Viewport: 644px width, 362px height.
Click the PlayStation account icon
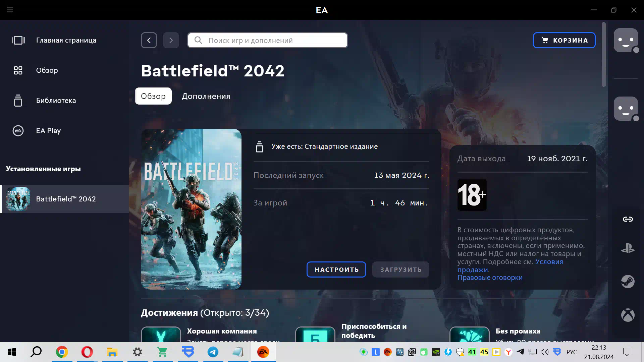[x=628, y=248]
